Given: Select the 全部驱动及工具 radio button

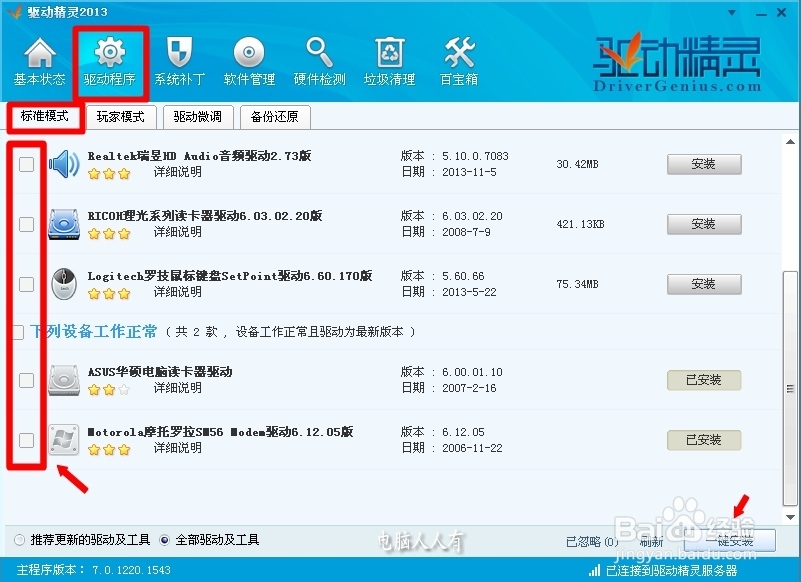Looking at the screenshot, I should click(x=164, y=540).
